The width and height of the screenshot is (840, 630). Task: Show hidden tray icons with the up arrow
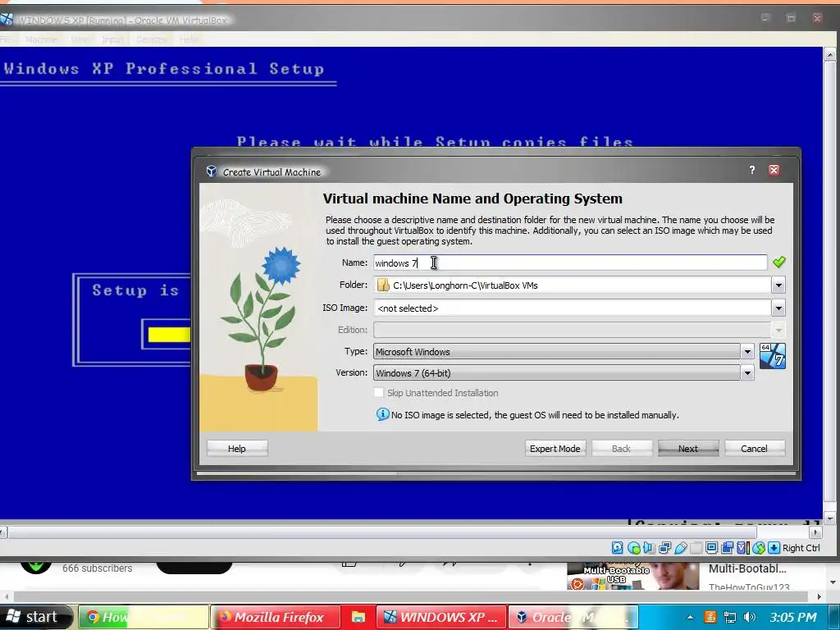(691, 617)
